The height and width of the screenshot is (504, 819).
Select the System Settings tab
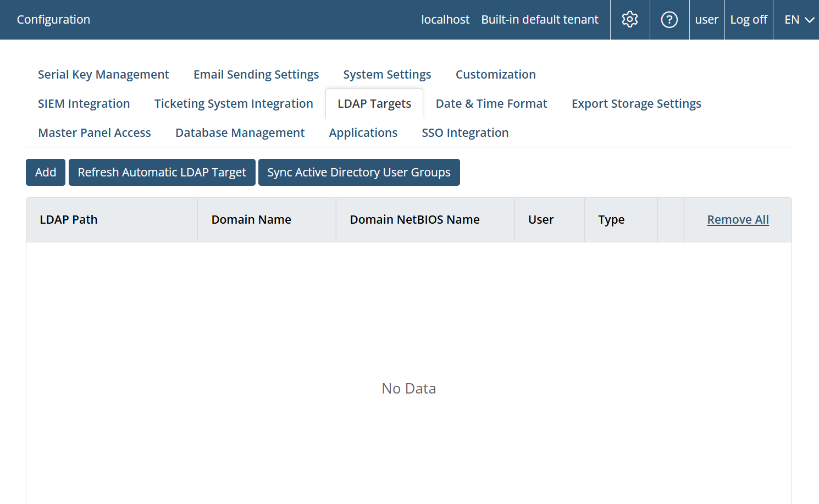(387, 75)
